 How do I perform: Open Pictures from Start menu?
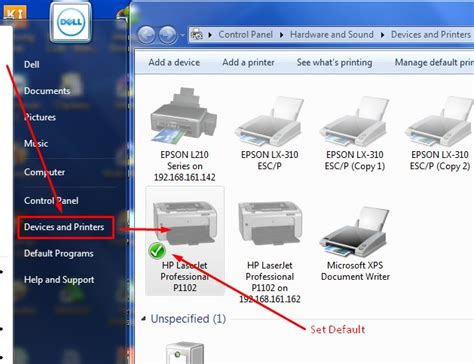[x=40, y=117]
